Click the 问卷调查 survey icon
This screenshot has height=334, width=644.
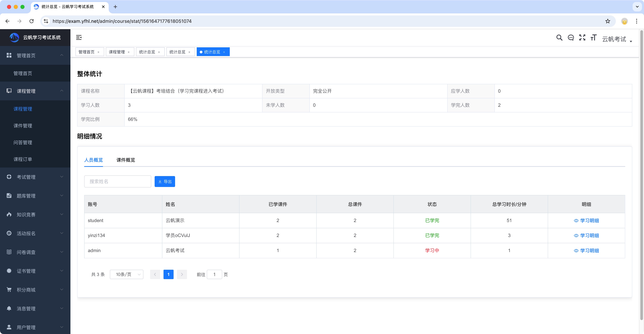click(9, 252)
